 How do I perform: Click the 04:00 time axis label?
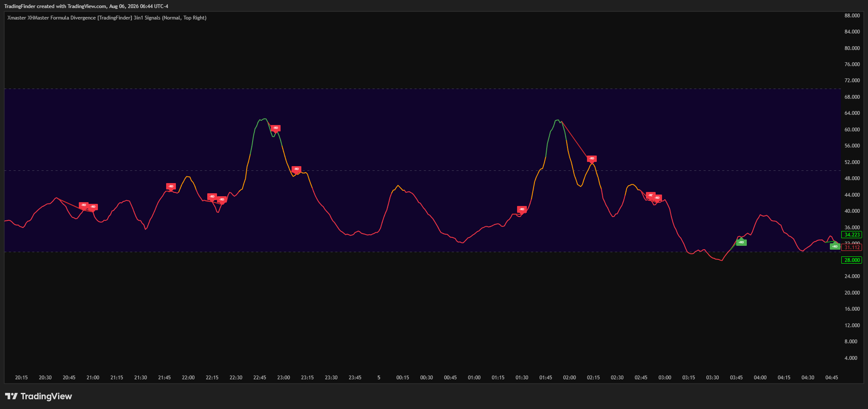click(x=760, y=378)
